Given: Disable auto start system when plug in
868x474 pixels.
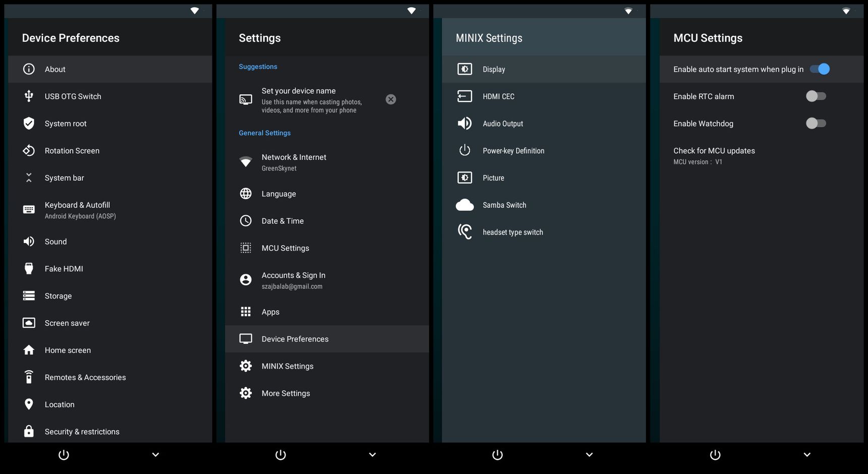Looking at the screenshot, I should click(820, 69).
